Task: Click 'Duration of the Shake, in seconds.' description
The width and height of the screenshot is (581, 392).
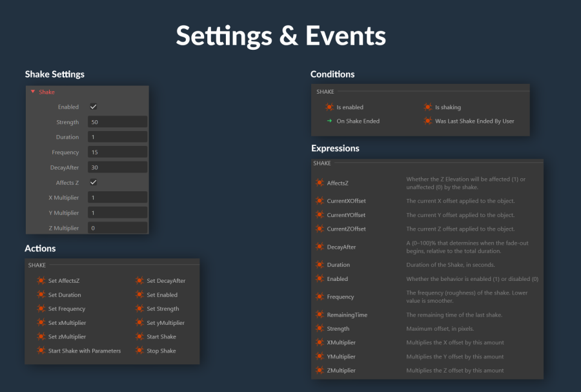Action: (x=451, y=265)
